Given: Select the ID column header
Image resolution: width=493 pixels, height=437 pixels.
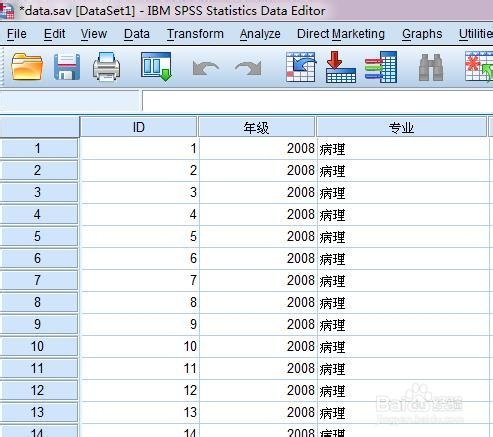Looking at the screenshot, I should pyautogui.click(x=139, y=127).
